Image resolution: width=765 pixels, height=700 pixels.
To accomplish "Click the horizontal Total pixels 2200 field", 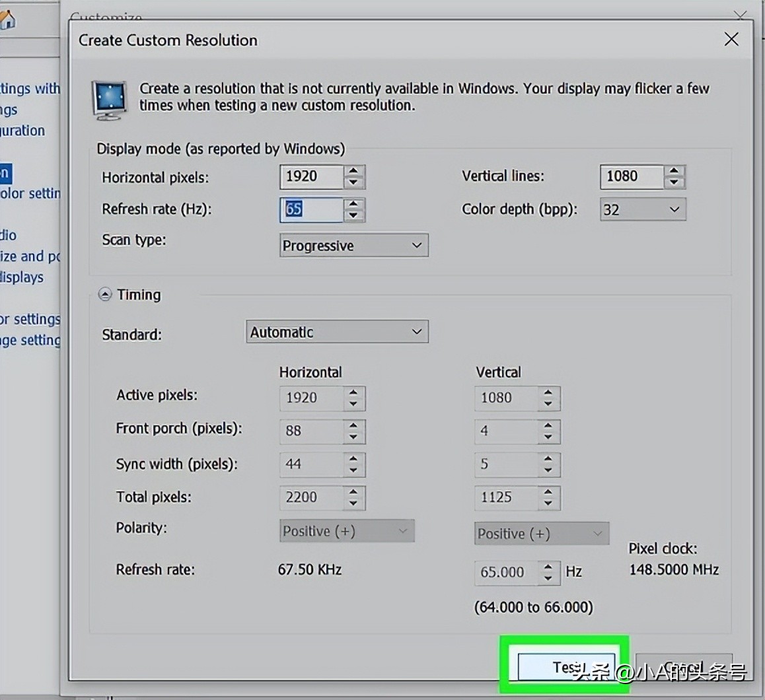I will click(312, 498).
